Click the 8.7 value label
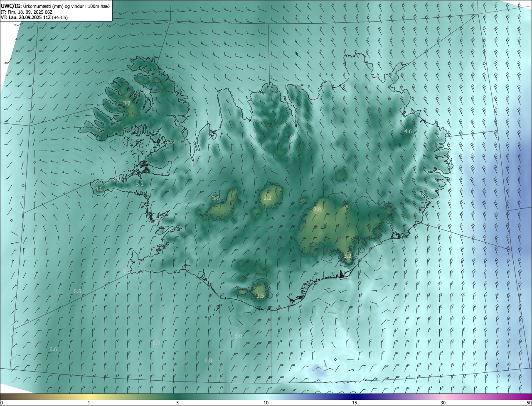The image size is (532, 406). (x=294, y=137)
